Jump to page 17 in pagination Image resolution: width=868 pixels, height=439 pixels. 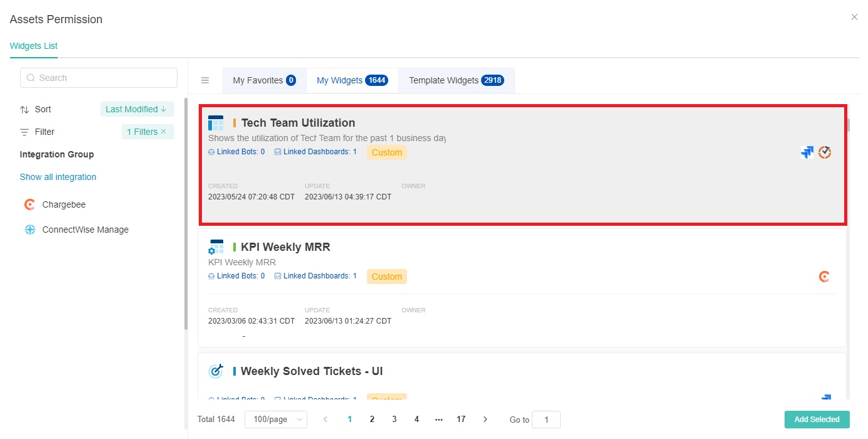click(461, 420)
